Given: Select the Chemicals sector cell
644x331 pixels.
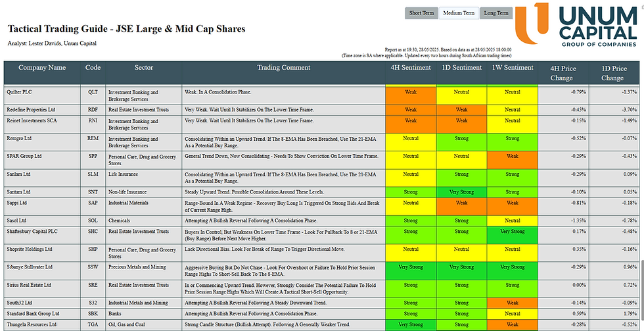Looking at the screenshot, I should pos(143,221).
